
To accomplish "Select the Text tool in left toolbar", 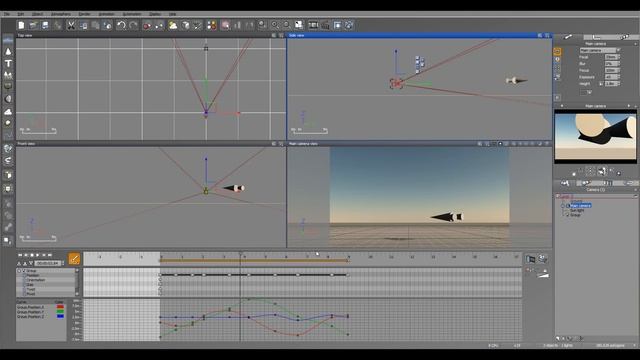I will [x=8, y=64].
